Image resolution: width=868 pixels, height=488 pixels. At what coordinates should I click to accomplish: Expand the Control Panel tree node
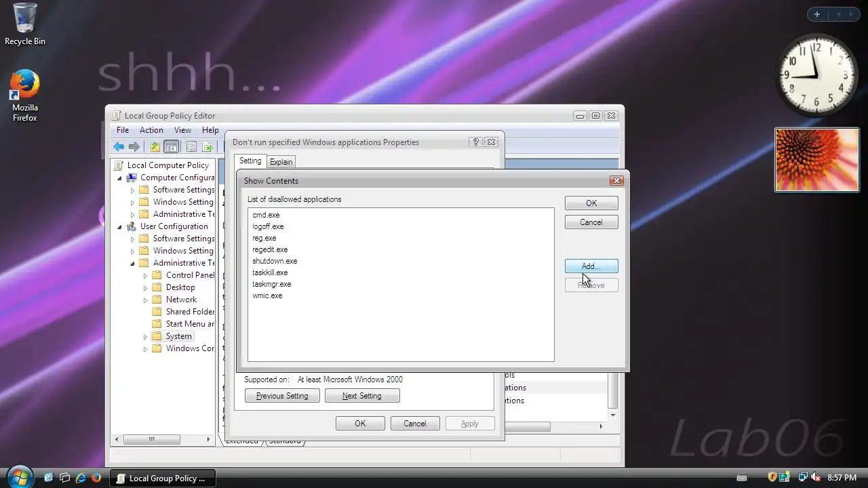[x=145, y=276]
